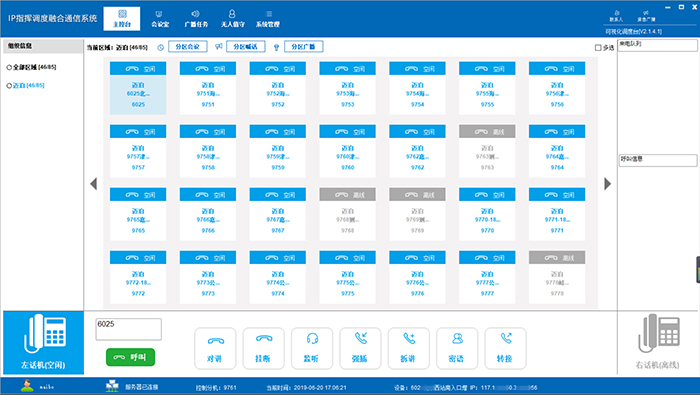Click the 挂断 hang up button
Image resolution: width=700 pixels, height=395 pixels.
pyautogui.click(x=263, y=349)
